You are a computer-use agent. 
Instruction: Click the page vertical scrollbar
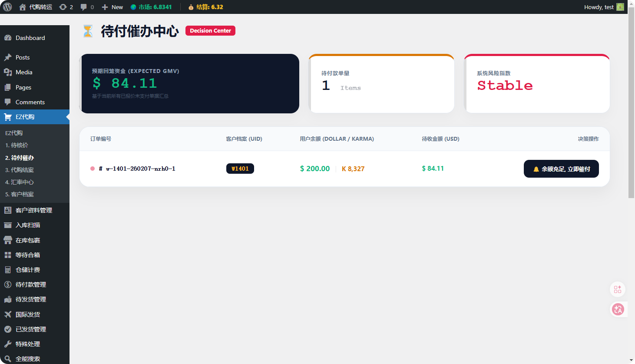(x=631, y=109)
